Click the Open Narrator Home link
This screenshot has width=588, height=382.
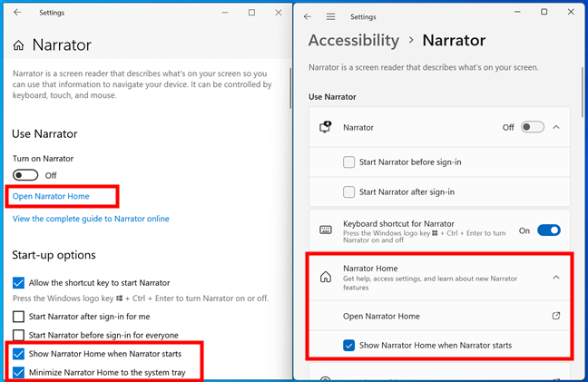click(x=51, y=196)
